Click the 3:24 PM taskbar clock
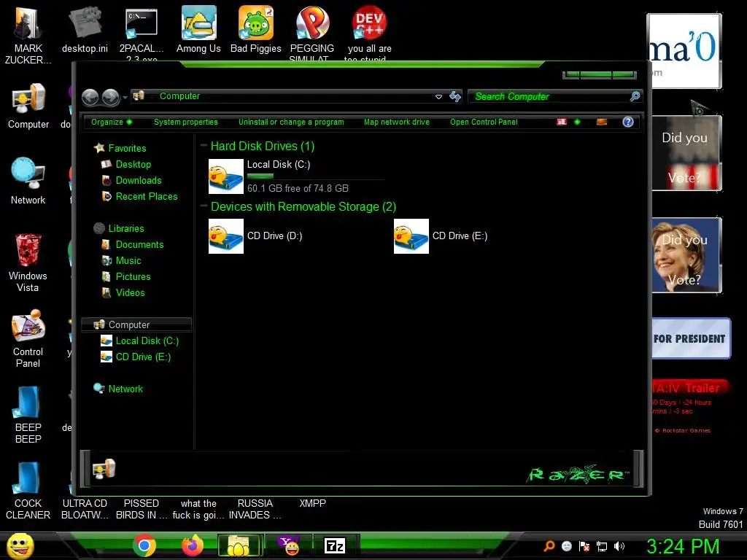The height and width of the screenshot is (560, 747). tap(682, 546)
